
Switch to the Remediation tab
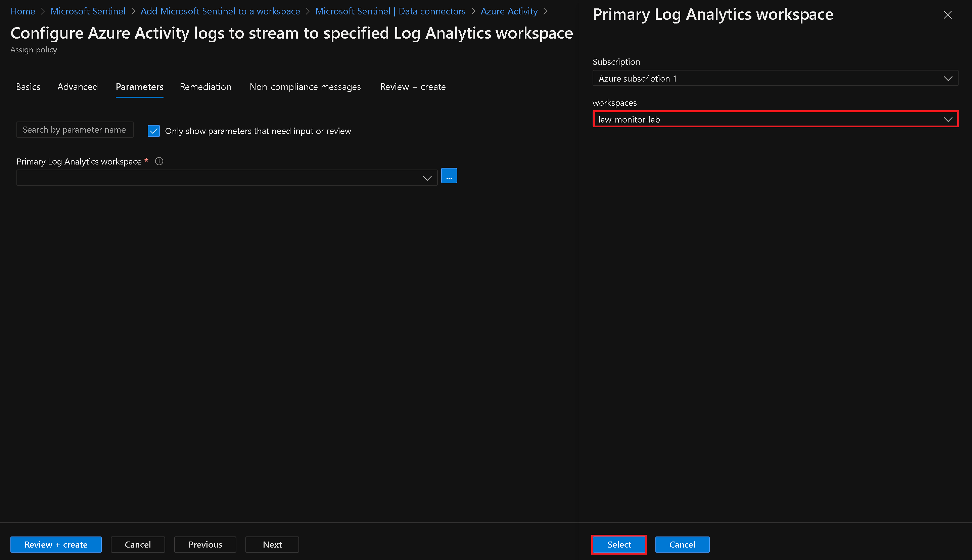click(205, 87)
